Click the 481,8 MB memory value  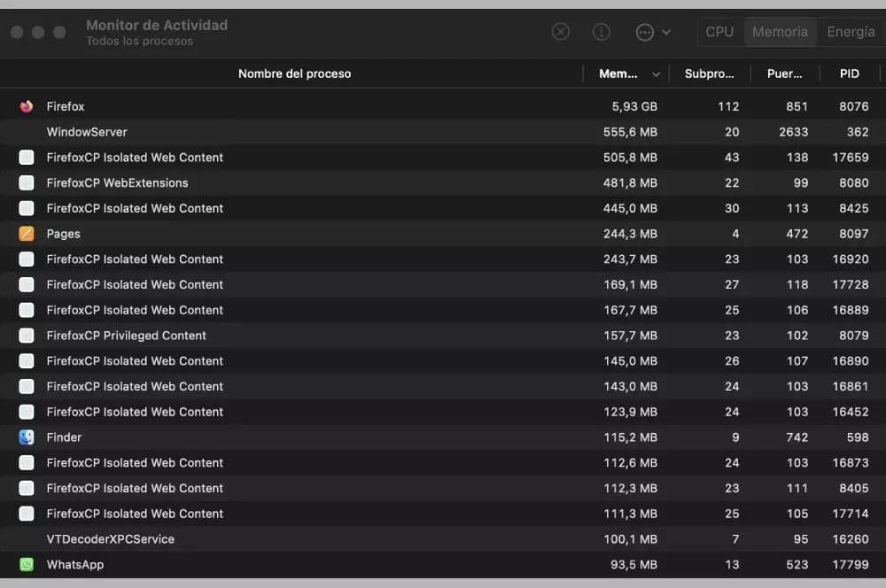(x=630, y=182)
